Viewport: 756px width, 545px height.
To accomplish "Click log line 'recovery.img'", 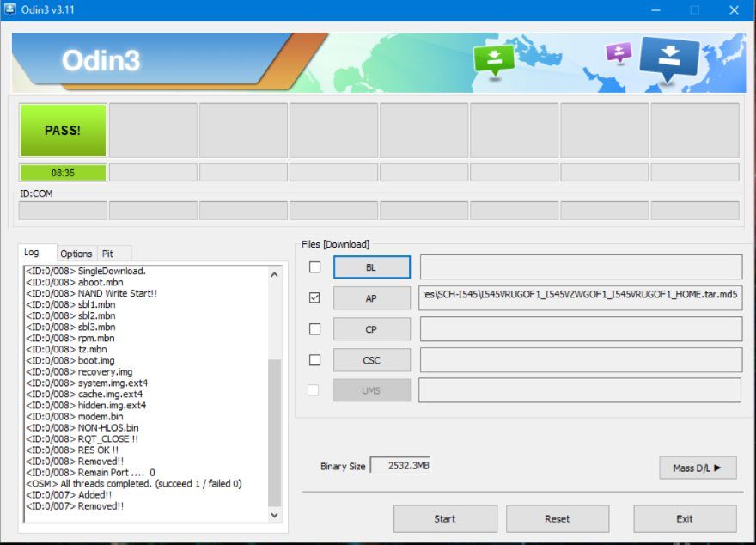I will [x=79, y=372].
